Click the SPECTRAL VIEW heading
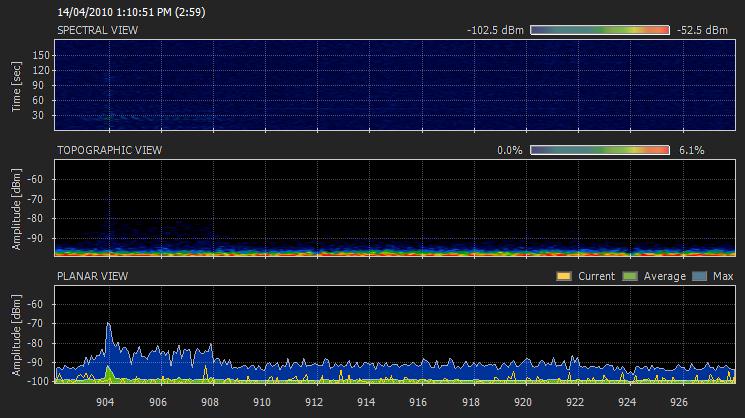Image resolution: width=745 pixels, height=418 pixels. tap(97, 30)
